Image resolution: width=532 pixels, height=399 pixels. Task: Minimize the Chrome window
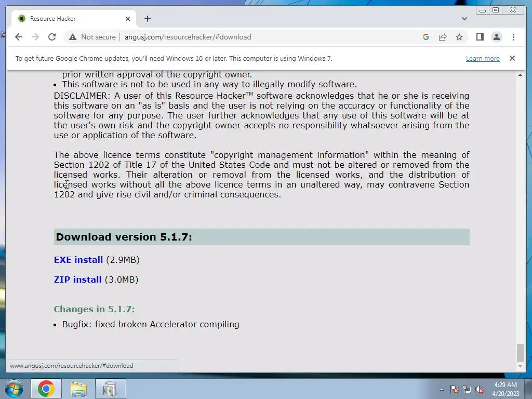pyautogui.click(x=483, y=10)
